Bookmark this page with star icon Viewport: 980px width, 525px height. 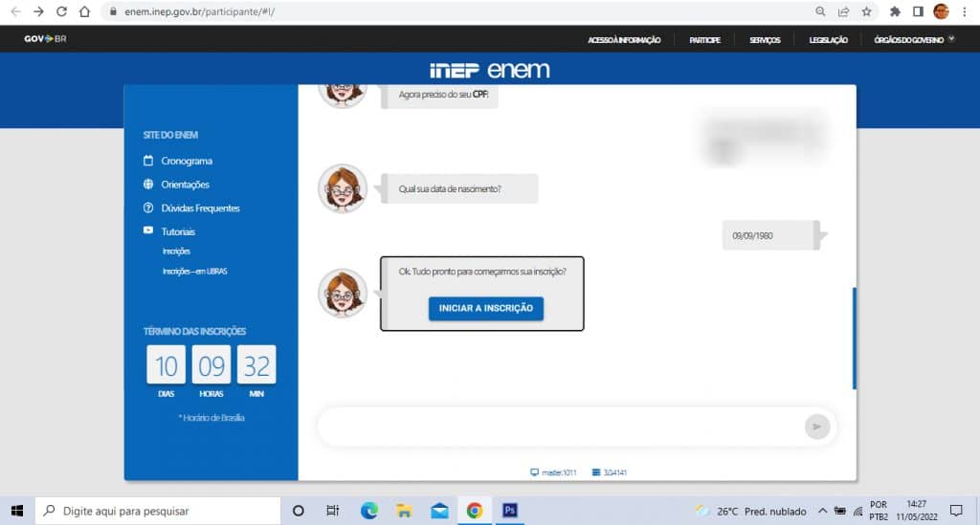(x=867, y=11)
